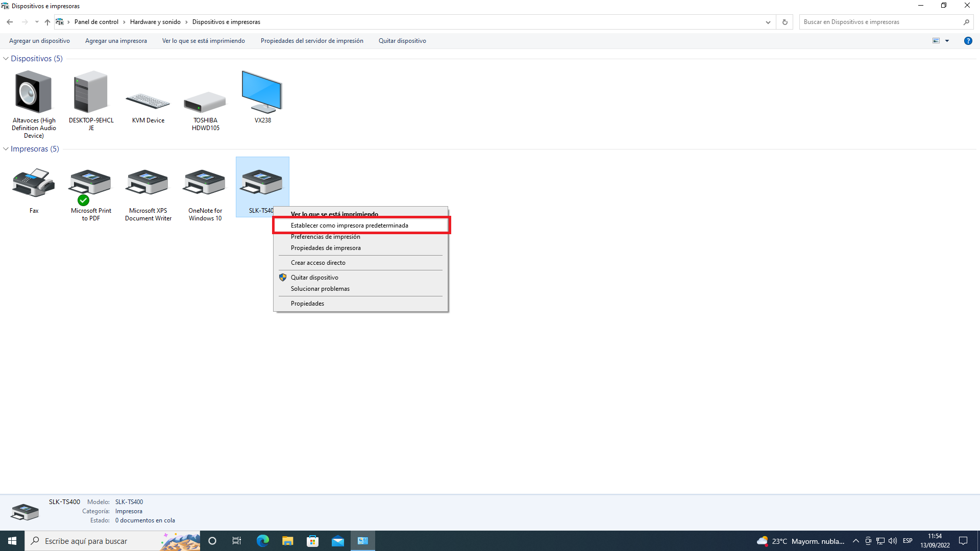Select the KVM Device keyboard icon

click(x=148, y=101)
